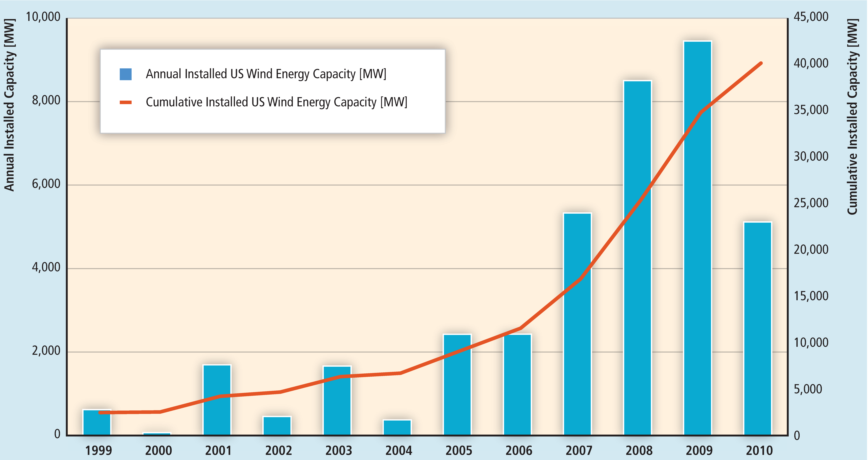Select the 2005 annual capacity bar
The height and width of the screenshot is (460, 868).
457,385
